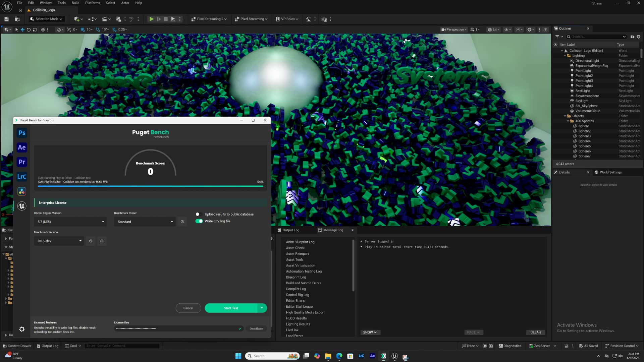Open Start Test split-button arrow

(262, 308)
